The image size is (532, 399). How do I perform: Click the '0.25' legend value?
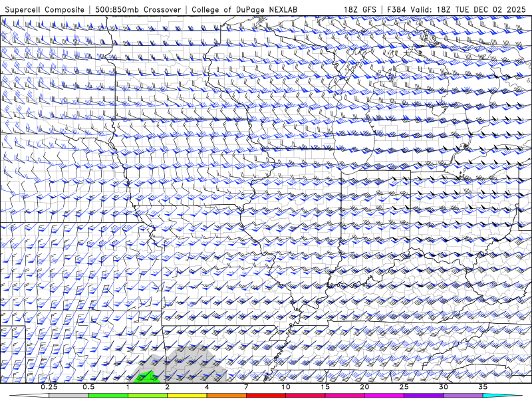49,387
